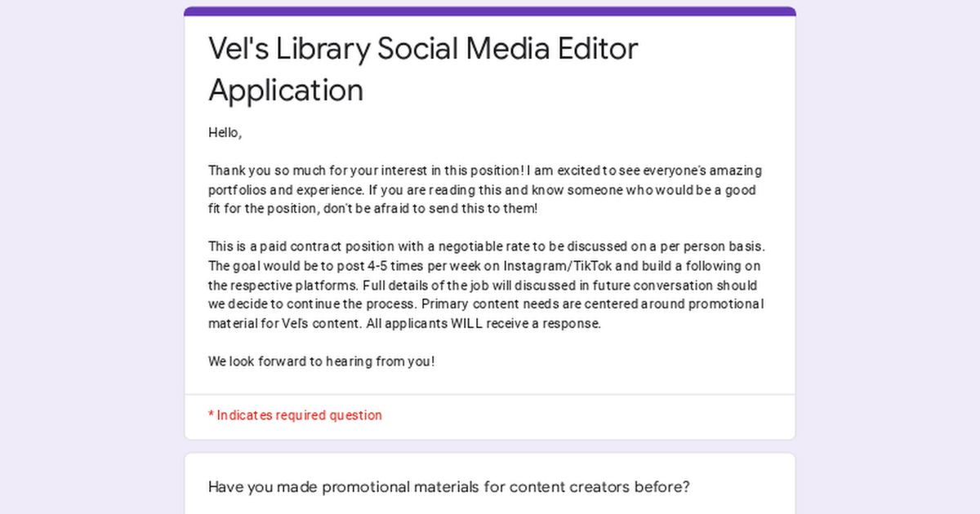Click the lavender background left of the form
980x514 pixels.
(91, 257)
